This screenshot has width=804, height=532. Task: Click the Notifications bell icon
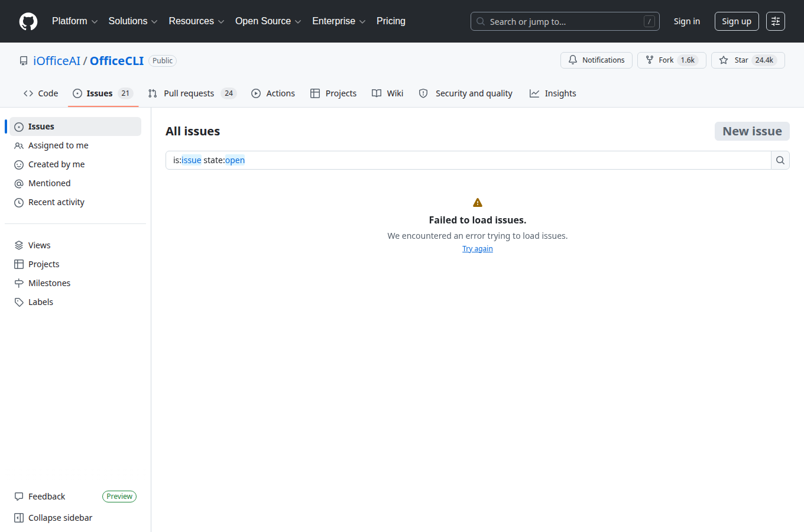(x=573, y=60)
